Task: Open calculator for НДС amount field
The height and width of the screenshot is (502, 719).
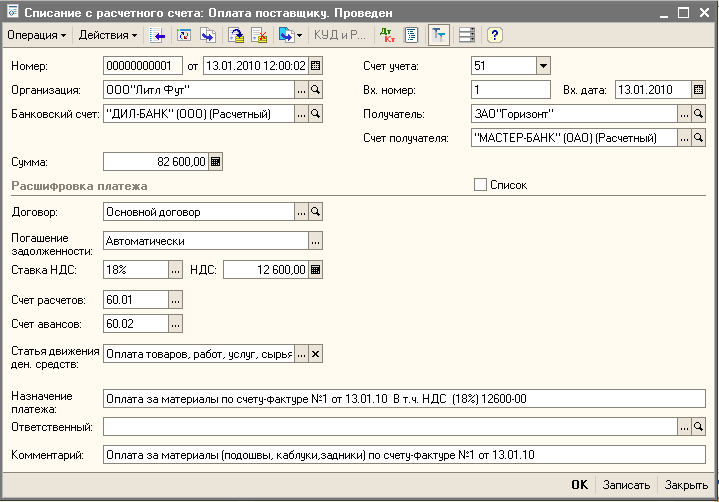Action: [316, 269]
